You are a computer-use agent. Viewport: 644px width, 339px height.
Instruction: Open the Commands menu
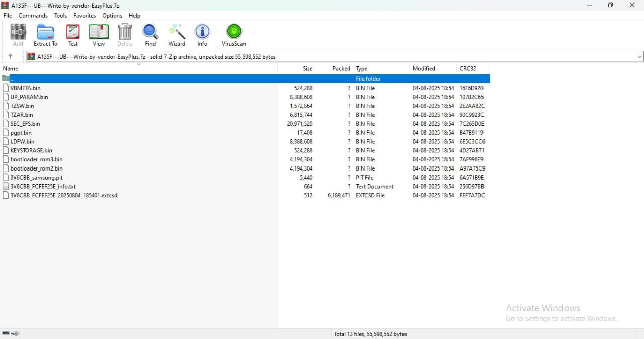[x=33, y=16]
